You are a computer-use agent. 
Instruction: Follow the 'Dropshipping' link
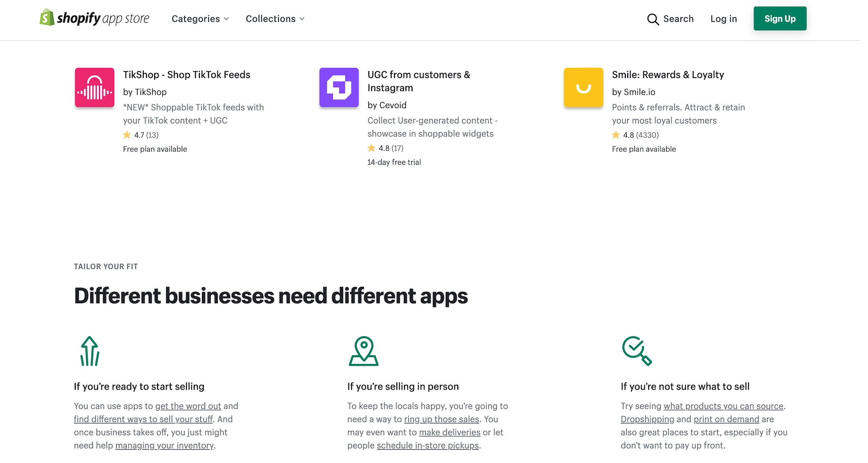click(x=647, y=419)
